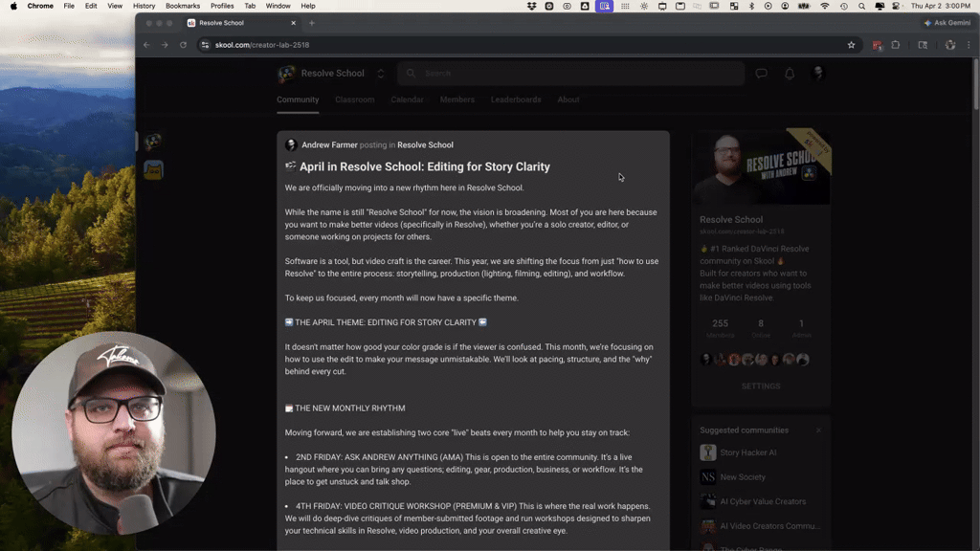This screenshot has width=980, height=551.
Task: Click the browser back arrow
Action: tap(145, 44)
